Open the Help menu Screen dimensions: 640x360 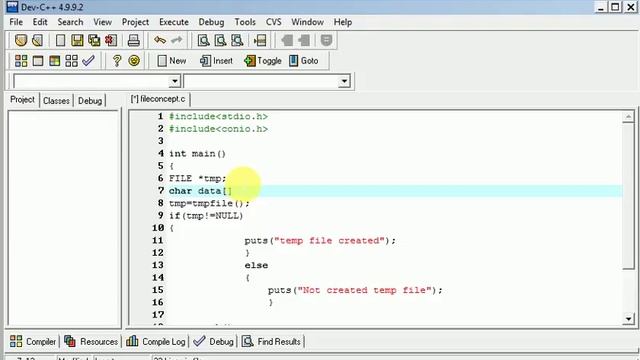click(343, 22)
